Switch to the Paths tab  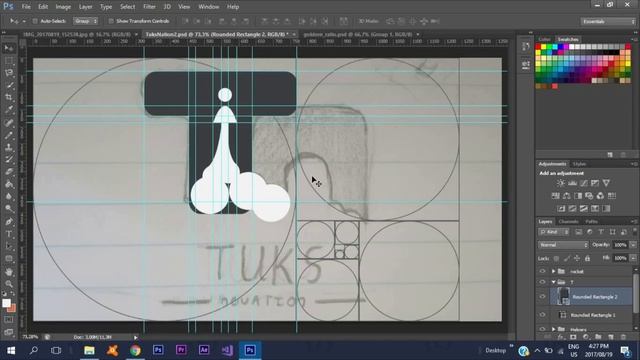coord(591,222)
